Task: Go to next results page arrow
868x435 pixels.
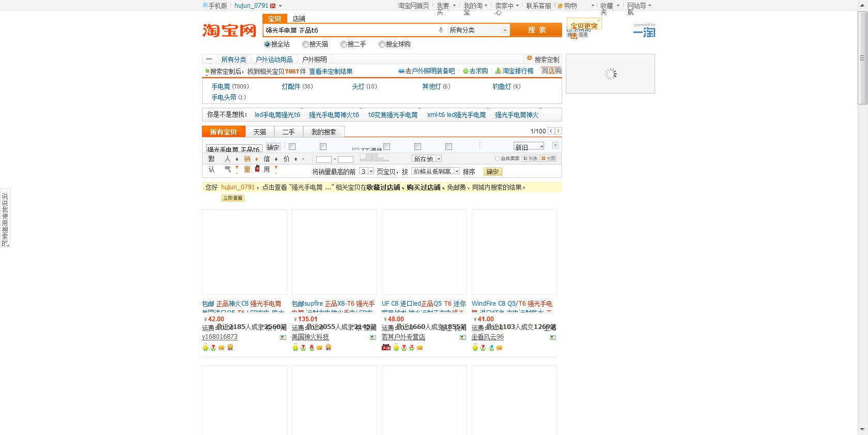Action: [559, 131]
